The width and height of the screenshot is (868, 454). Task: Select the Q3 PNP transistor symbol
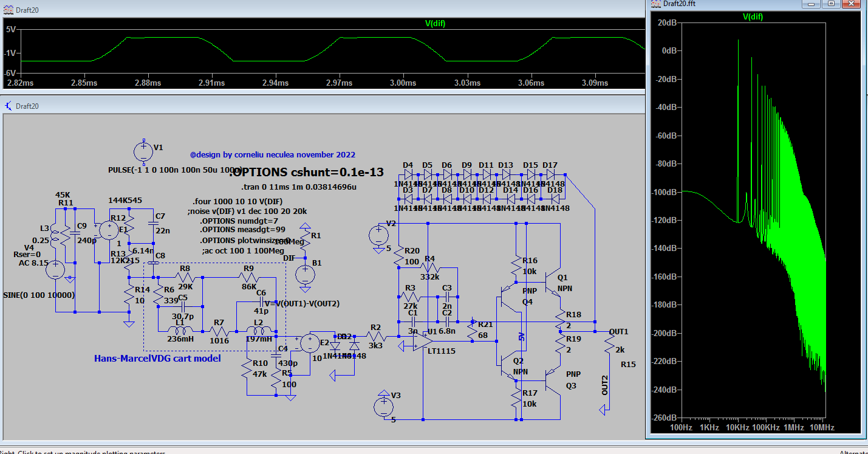pos(554,381)
